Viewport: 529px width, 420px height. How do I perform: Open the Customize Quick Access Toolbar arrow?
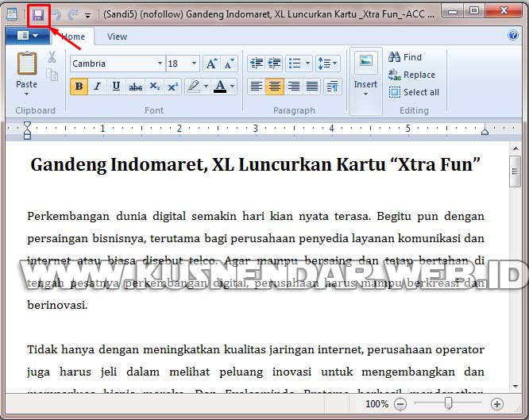87,16
